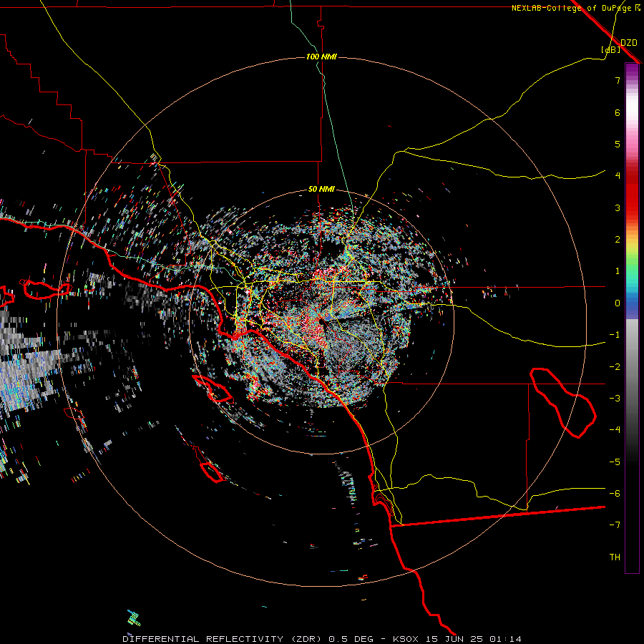Click the TH threshold label on scale

coord(615,557)
